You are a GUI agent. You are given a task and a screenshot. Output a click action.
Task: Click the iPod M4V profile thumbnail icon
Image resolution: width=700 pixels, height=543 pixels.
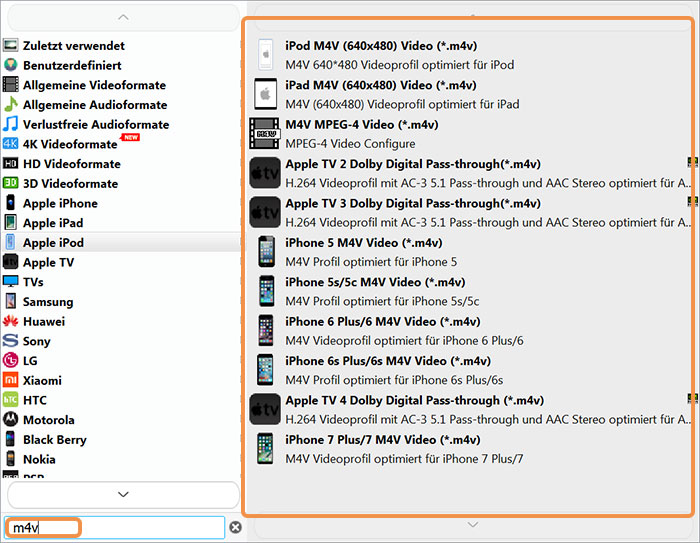point(266,54)
